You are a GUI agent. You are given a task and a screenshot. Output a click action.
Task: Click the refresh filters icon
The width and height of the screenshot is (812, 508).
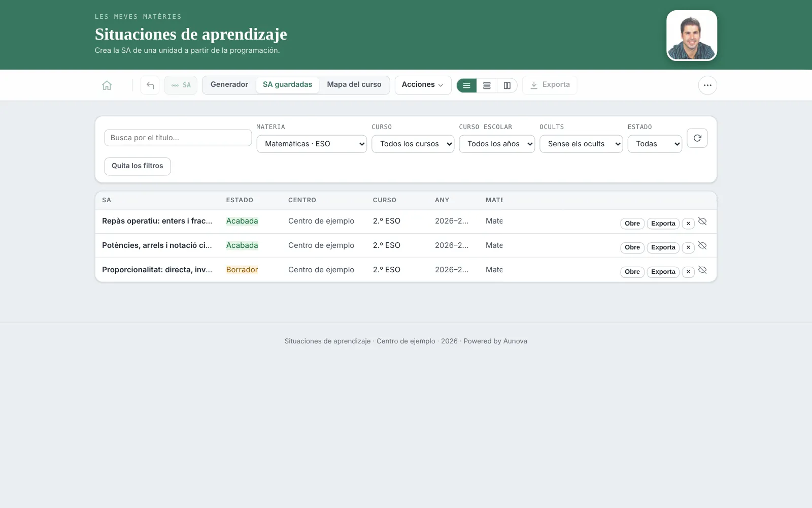coord(697,138)
